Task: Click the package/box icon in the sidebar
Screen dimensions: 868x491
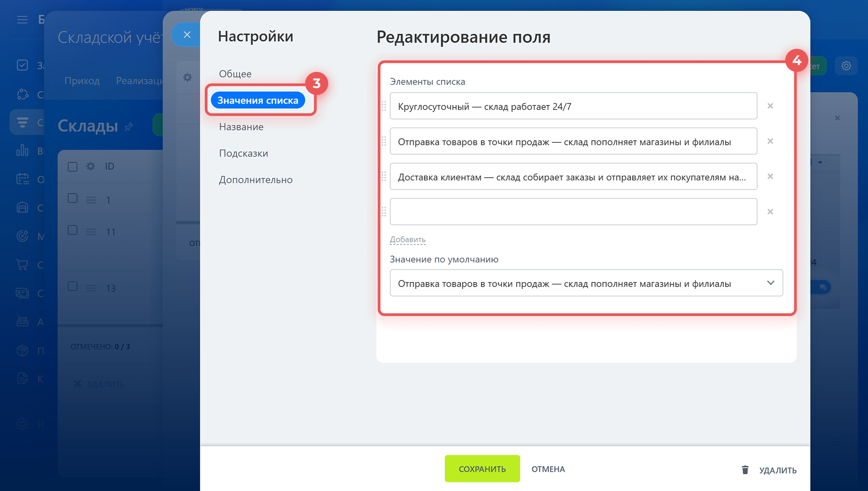Action: click(x=23, y=350)
